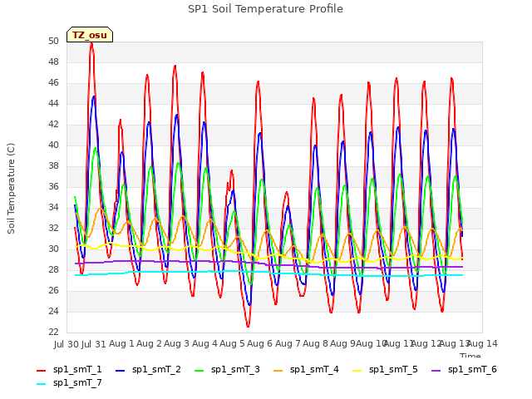This screenshot has height=399, width=532.
Task: Click the 42 y-axis tick label
Action: pos(53,124)
